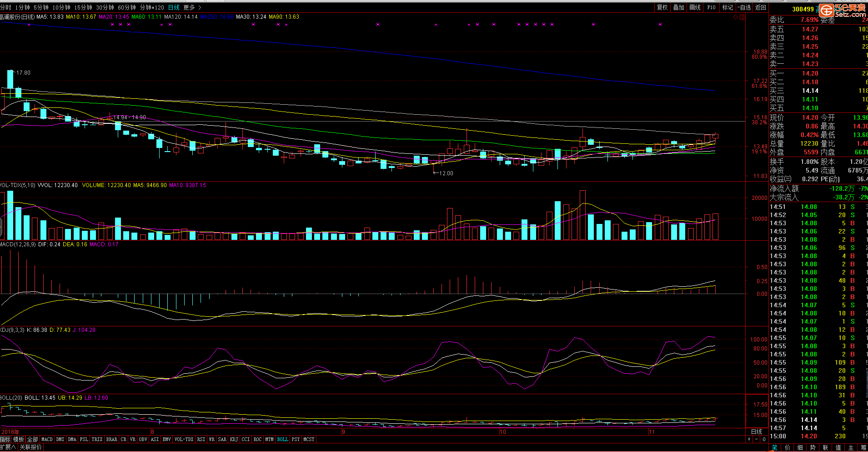The image size is (868, 452).
Task: Click the 日线 period label at bottom right
Action: click(756, 432)
